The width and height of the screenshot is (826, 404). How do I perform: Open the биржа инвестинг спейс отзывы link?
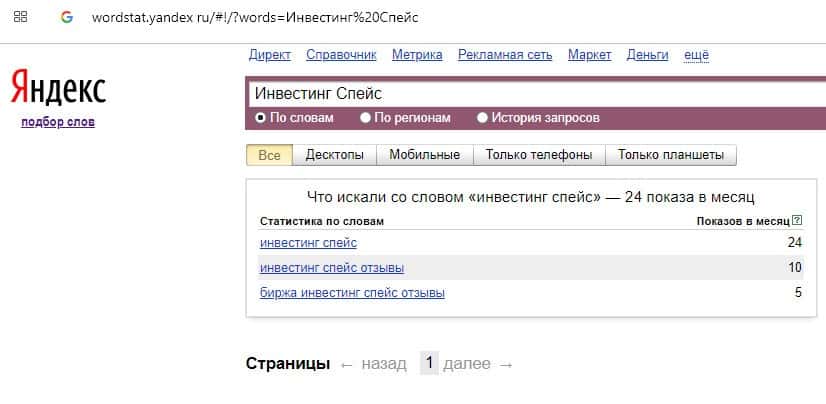(352, 292)
